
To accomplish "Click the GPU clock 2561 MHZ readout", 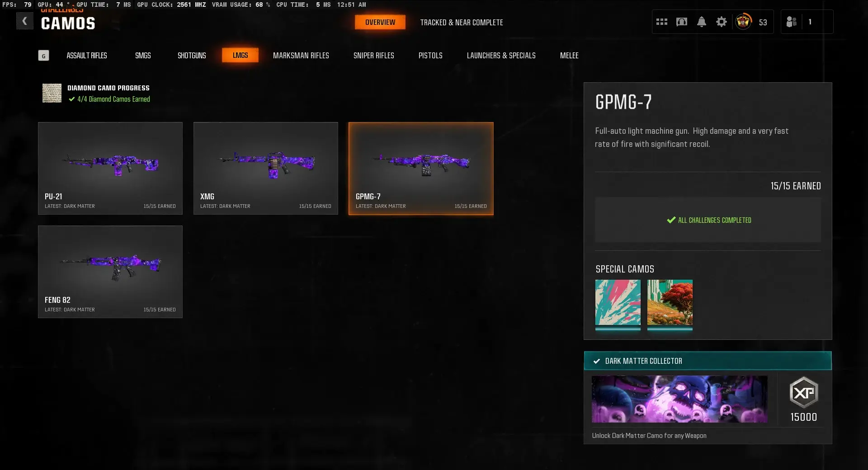I will 172,5.
